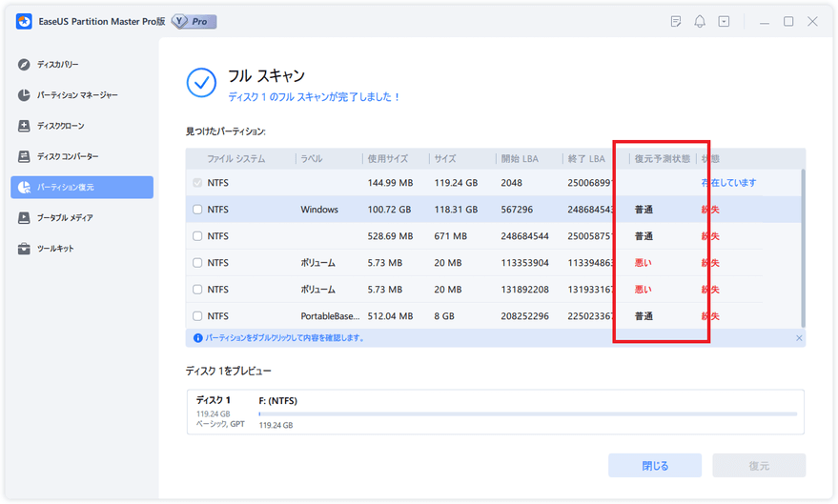Open the feedback note icon in title bar
838x504 pixels.
[x=676, y=21]
